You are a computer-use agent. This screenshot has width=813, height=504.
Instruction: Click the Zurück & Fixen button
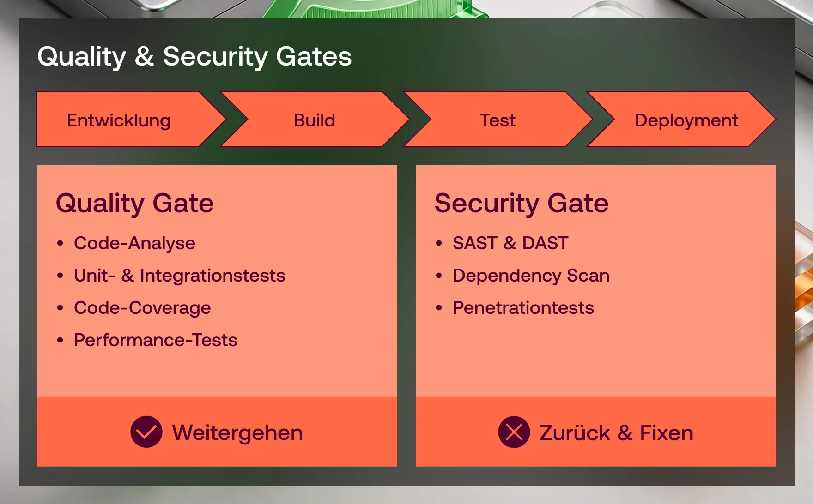[x=596, y=432]
